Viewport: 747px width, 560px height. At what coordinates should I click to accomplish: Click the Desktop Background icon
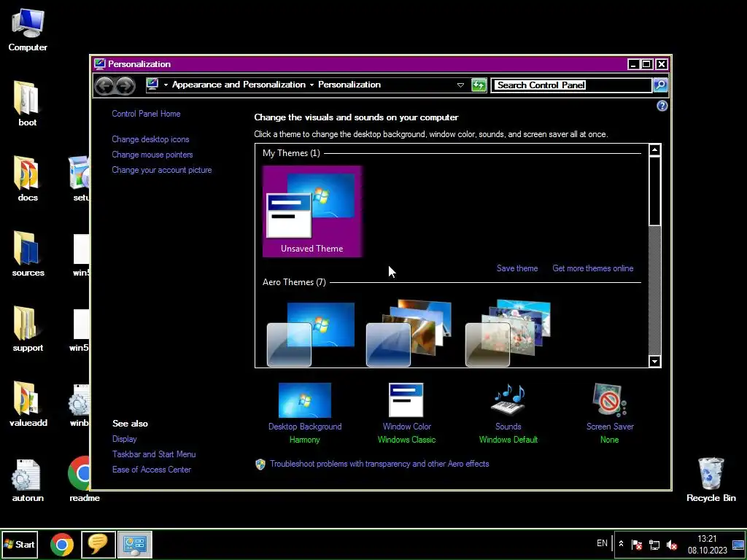coord(305,400)
